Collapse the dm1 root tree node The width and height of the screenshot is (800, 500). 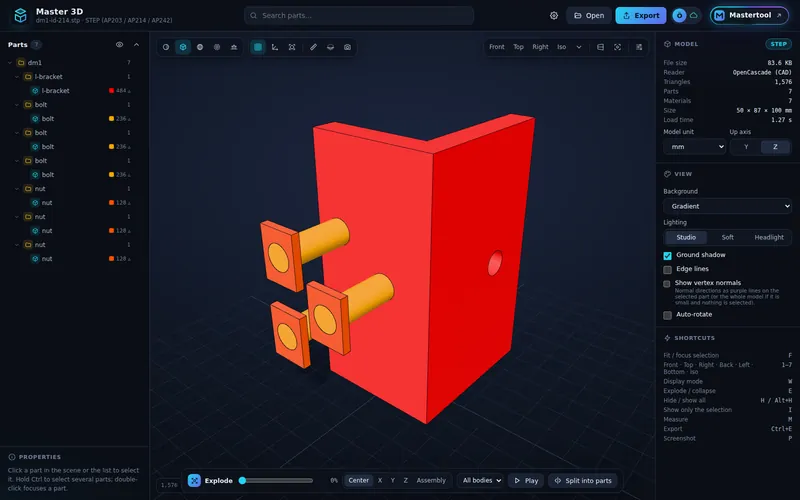click(10, 63)
